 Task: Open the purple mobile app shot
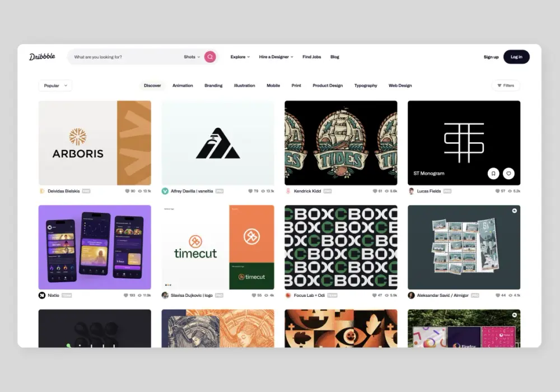(95, 247)
